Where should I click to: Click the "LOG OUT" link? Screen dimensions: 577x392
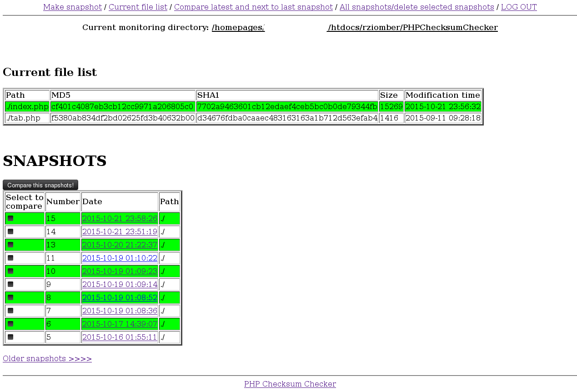click(518, 7)
